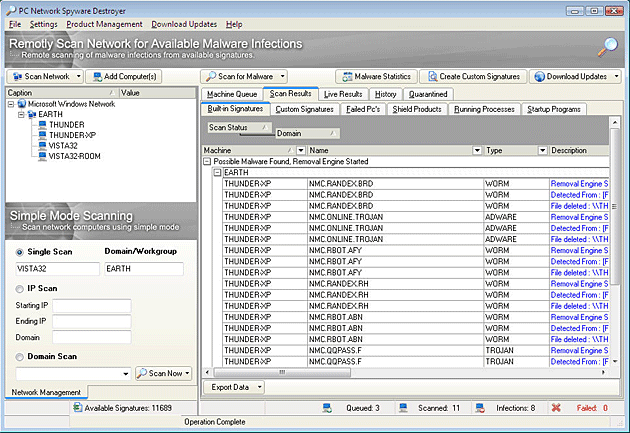The width and height of the screenshot is (630, 433).
Task: Click the Starting IP input field
Action: coord(92,306)
